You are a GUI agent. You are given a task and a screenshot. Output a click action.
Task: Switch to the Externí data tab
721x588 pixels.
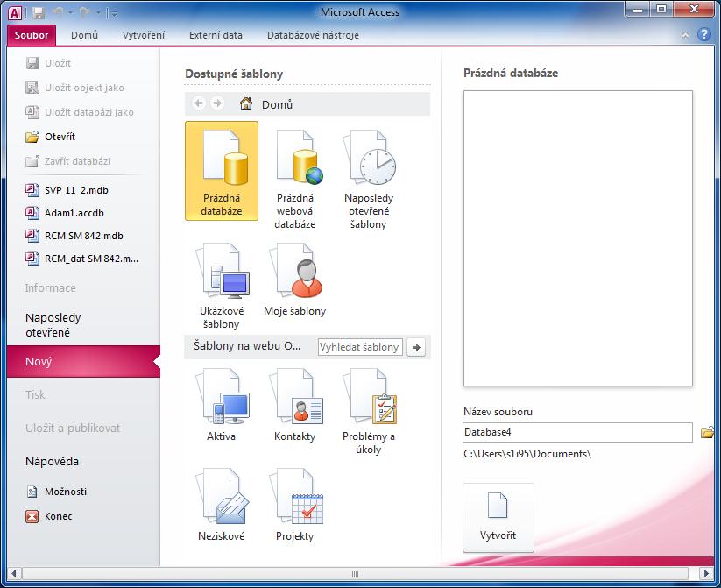click(x=216, y=35)
